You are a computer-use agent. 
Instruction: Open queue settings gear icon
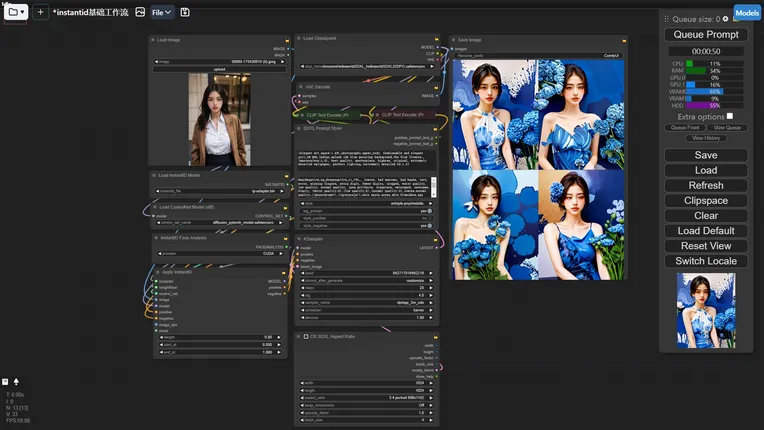pyautogui.click(x=725, y=19)
